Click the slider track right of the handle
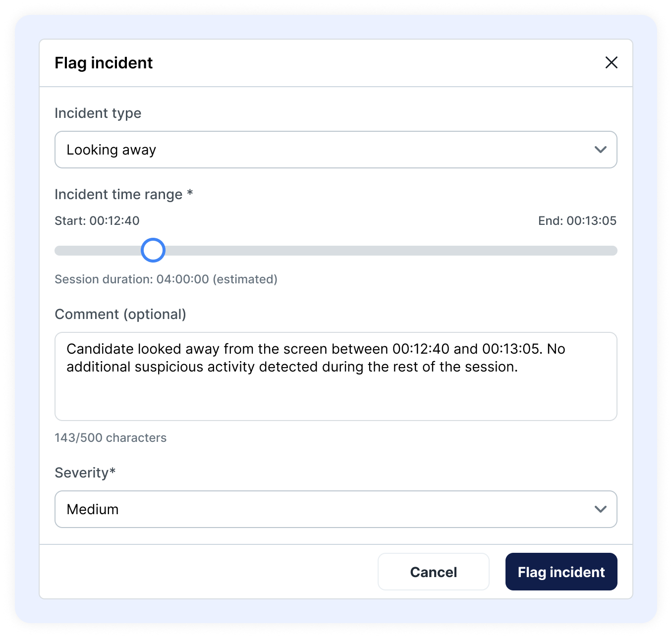The height and width of the screenshot is (638, 672). [x=387, y=251]
